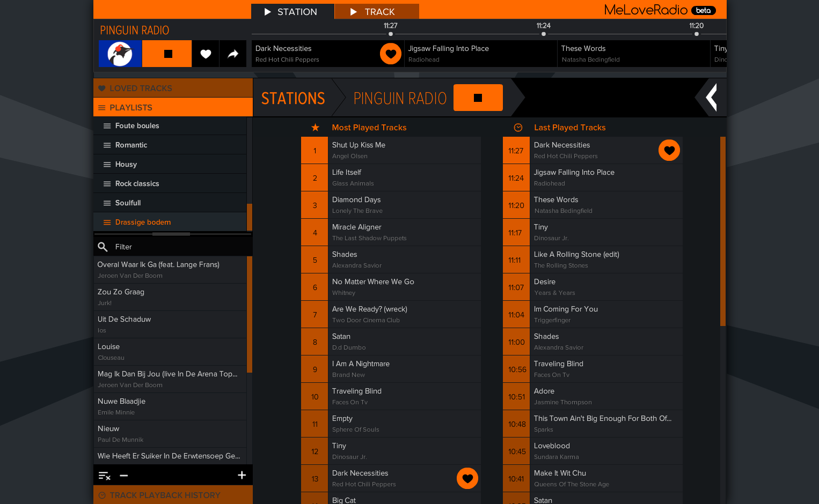This screenshot has height=504, width=819.
Task: Select No Matter Where We Go
Action: 391,287
